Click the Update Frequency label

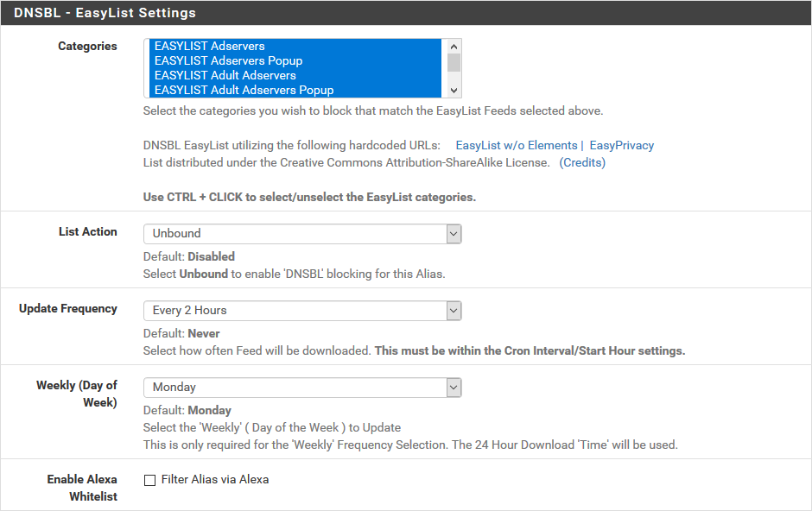click(68, 308)
